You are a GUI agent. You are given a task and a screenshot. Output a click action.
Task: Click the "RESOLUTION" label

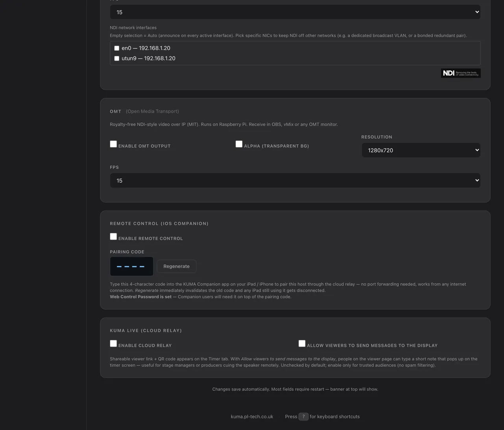pos(377,137)
